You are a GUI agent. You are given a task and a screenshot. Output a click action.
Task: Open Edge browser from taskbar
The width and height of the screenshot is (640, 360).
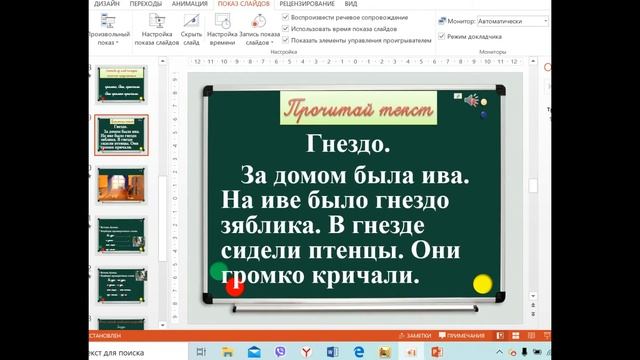pos(358,352)
